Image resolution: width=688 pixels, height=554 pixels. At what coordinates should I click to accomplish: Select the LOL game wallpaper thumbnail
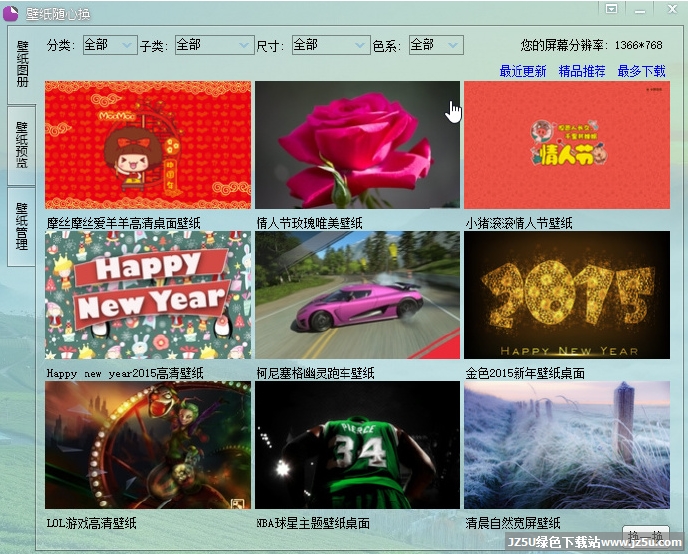tap(148, 445)
